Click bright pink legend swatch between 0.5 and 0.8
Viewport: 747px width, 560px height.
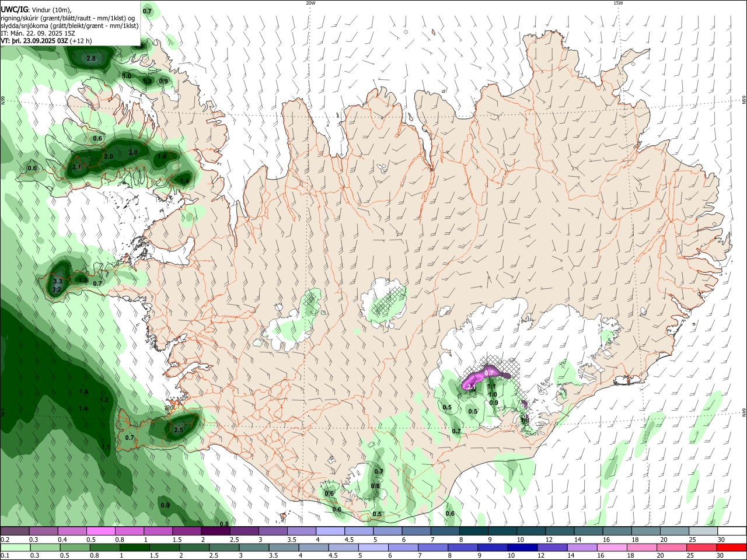tap(101, 531)
